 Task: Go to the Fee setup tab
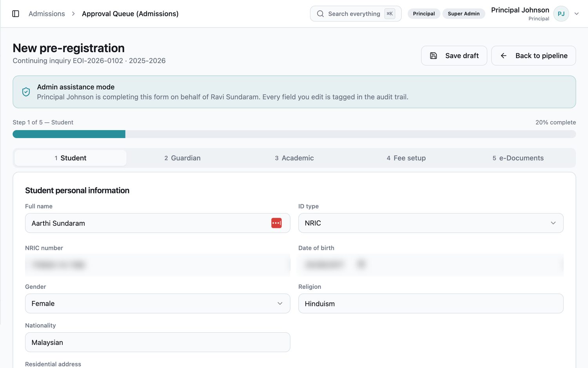point(406,158)
